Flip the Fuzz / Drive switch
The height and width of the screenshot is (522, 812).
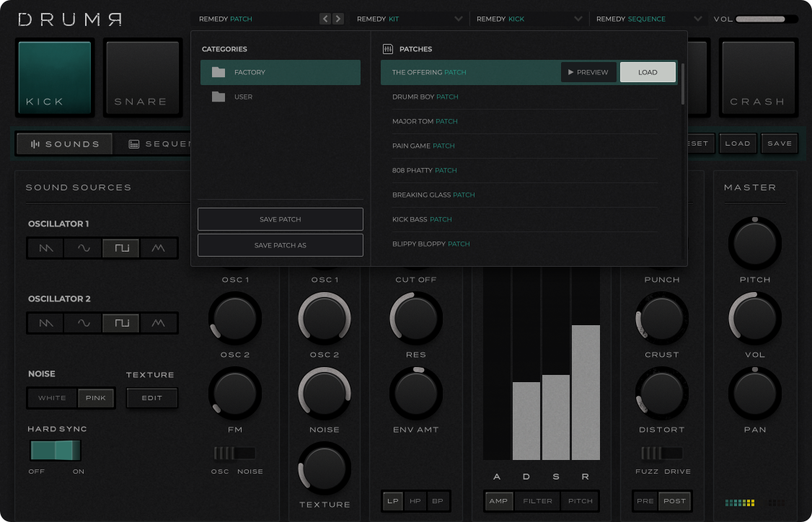point(661,453)
